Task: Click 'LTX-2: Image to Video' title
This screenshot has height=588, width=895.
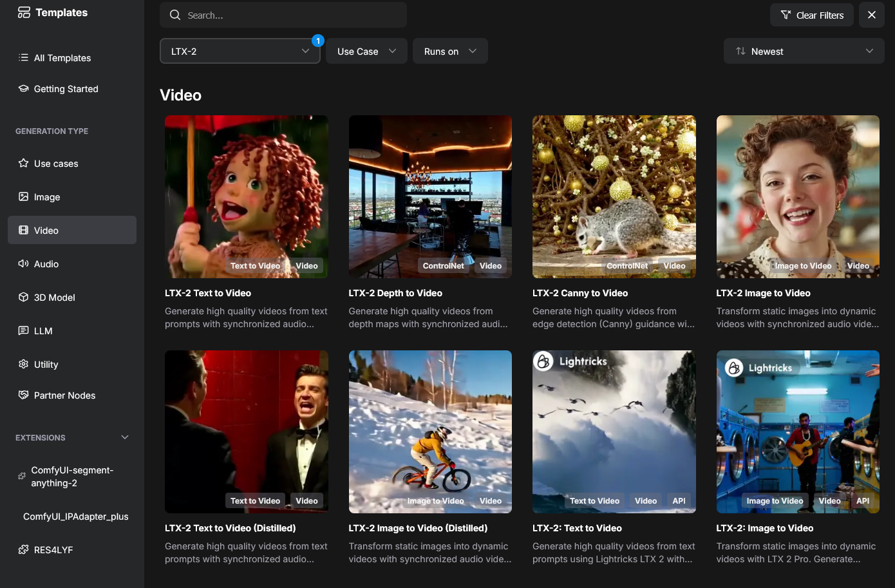Action: (x=765, y=528)
